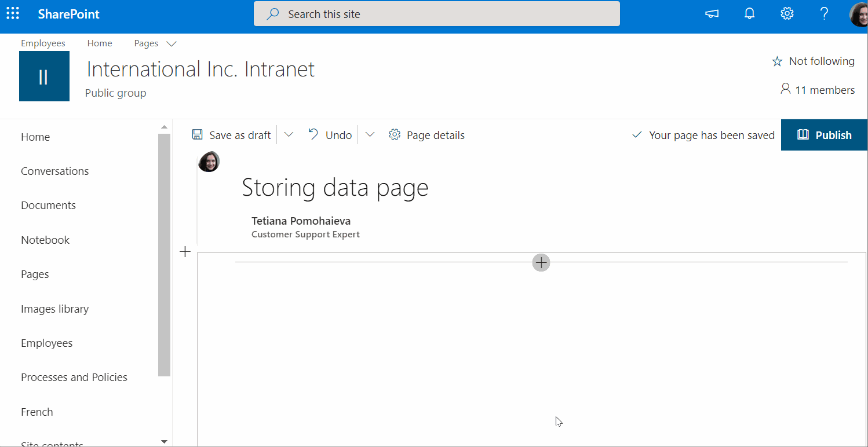The image size is (868, 447).
Task: Click inside the Search this site field
Action: coord(437,13)
